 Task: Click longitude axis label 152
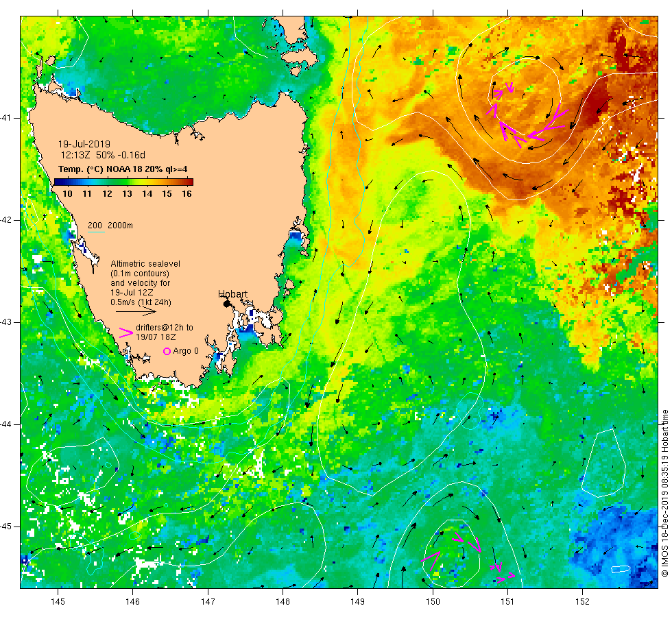(x=582, y=602)
